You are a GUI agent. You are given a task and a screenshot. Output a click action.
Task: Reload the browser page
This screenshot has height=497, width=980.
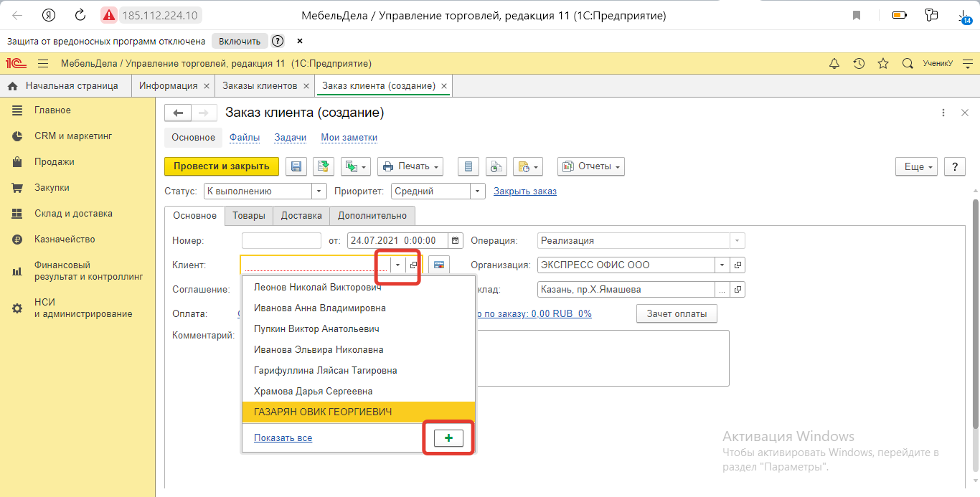coord(80,14)
